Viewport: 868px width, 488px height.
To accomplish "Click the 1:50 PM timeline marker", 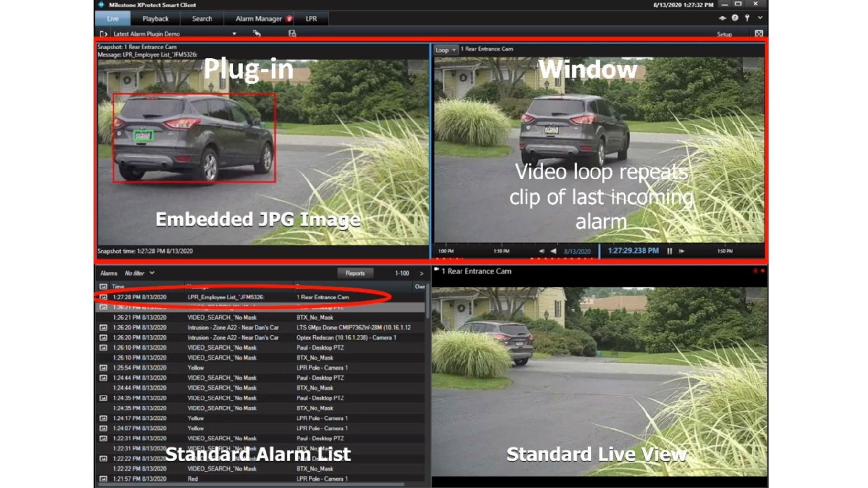I will [725, 251].
